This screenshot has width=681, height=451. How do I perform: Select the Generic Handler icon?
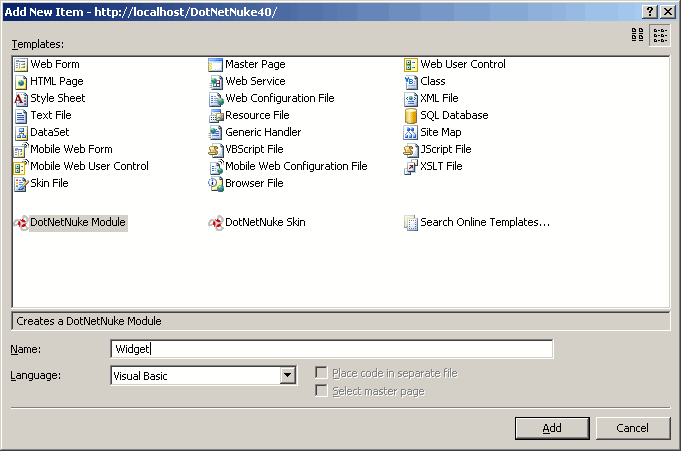[215, 133]
